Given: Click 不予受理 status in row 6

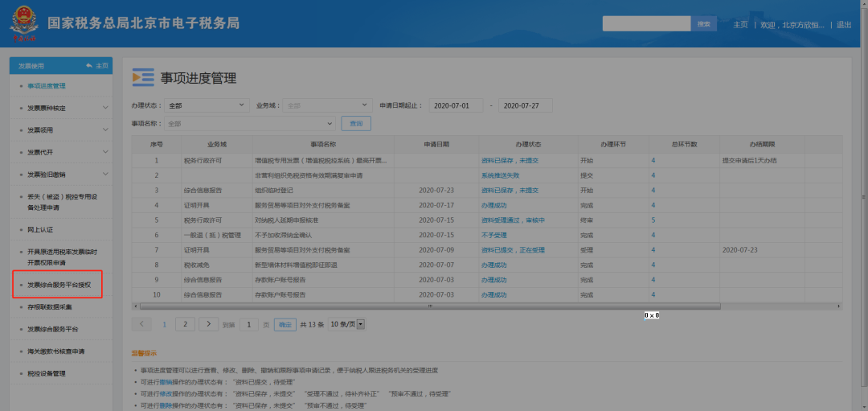Looking at the screenshot, I should pos(493,235).
